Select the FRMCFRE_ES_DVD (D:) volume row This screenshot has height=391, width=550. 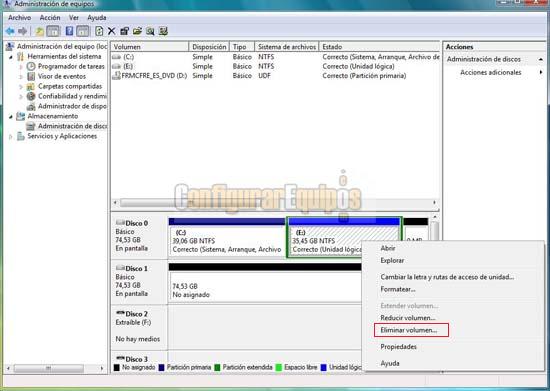point(275,76)
